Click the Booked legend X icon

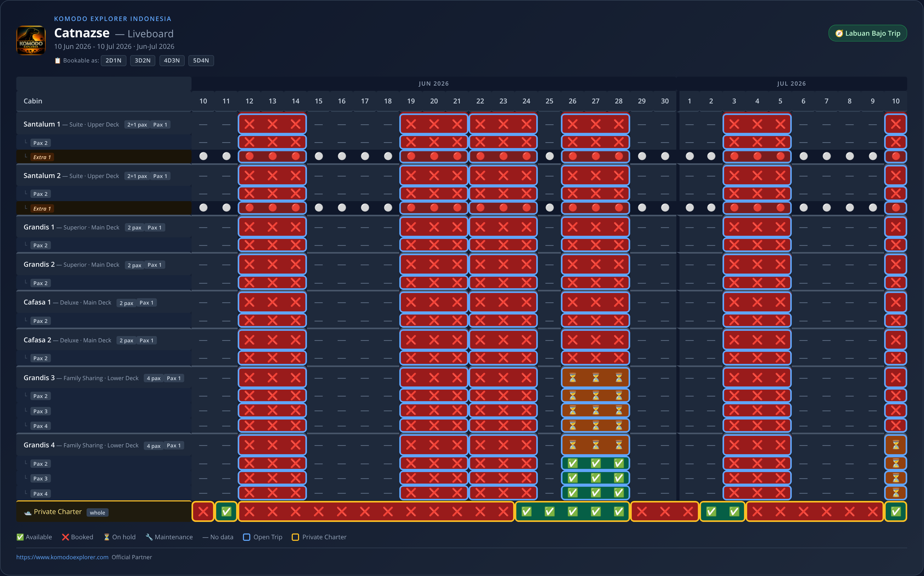[x=66, y=537]
